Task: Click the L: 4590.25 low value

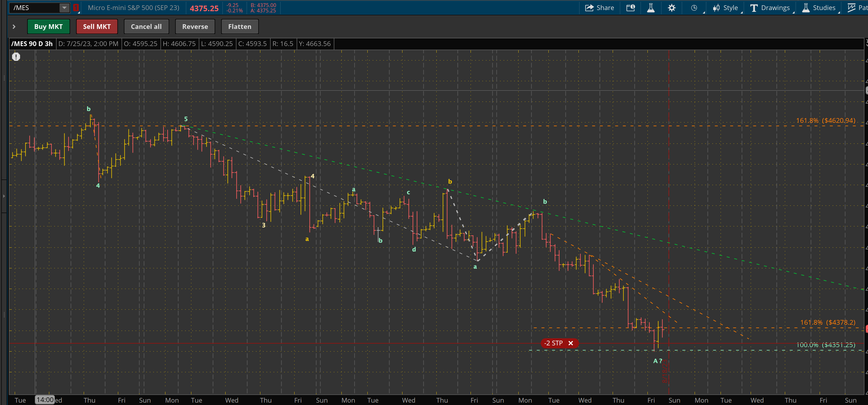Action: tap(217, 44)
